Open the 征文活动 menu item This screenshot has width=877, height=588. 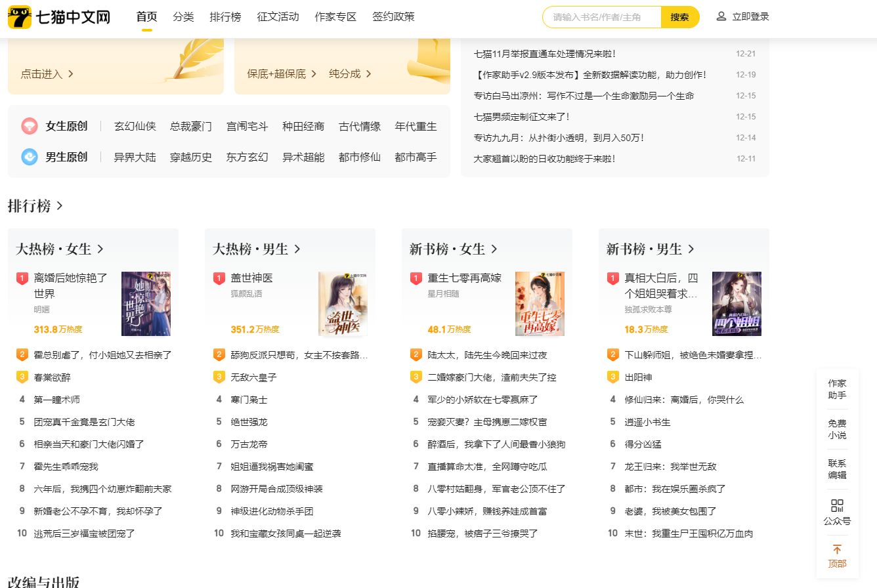tap(277, 16)
